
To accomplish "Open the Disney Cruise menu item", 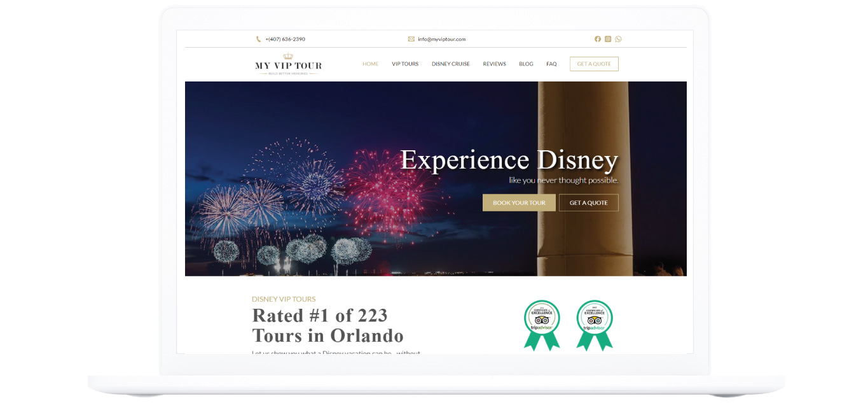I will coord(451,64).
